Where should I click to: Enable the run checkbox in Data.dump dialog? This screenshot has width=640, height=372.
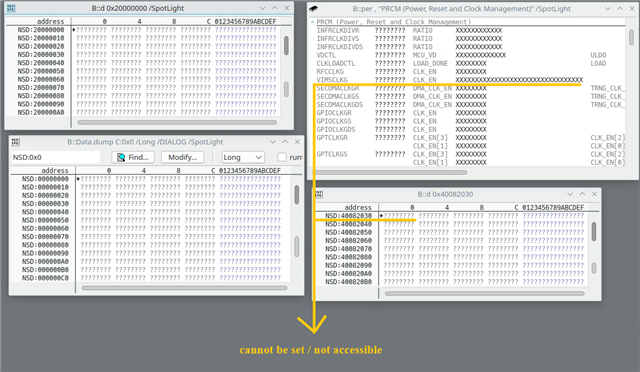(x=282, y=157)
